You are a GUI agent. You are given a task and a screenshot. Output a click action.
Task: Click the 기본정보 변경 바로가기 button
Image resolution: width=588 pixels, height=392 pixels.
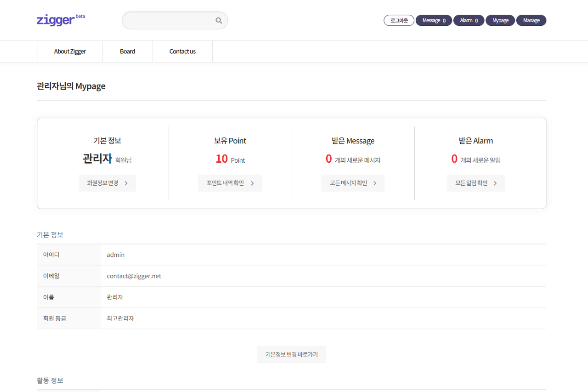click(x=291, y=355)
